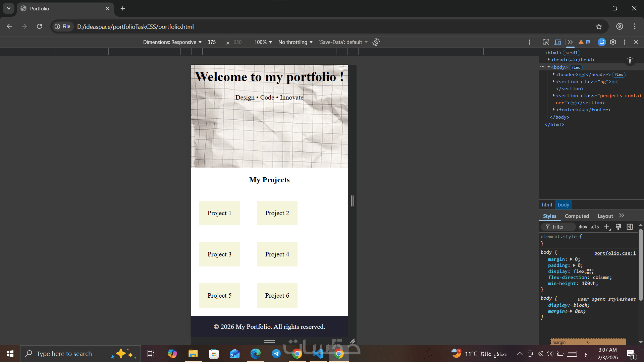Click the rendering emulations paintbrush icon
This screenshot has width=644, height=362.
(x=618, y=227)
